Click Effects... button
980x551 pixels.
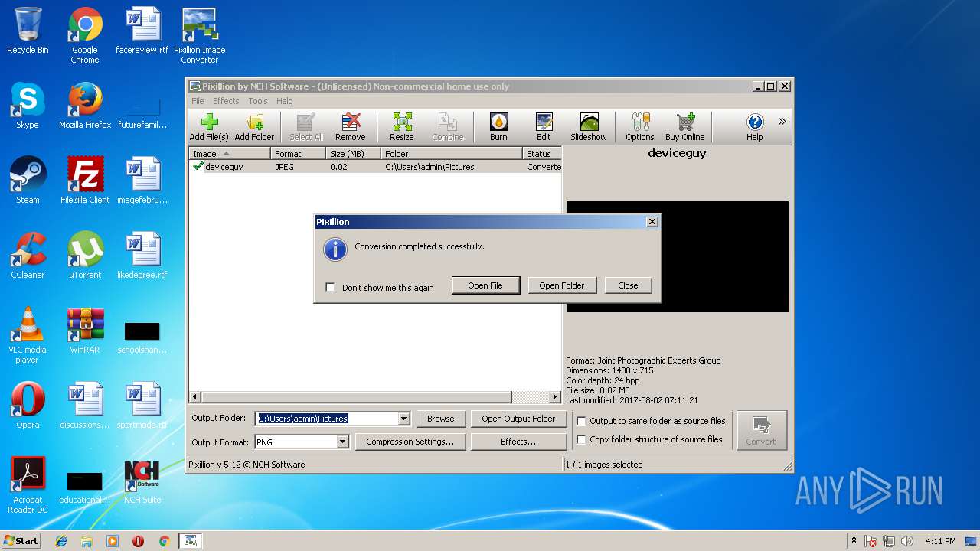point(518,442)
